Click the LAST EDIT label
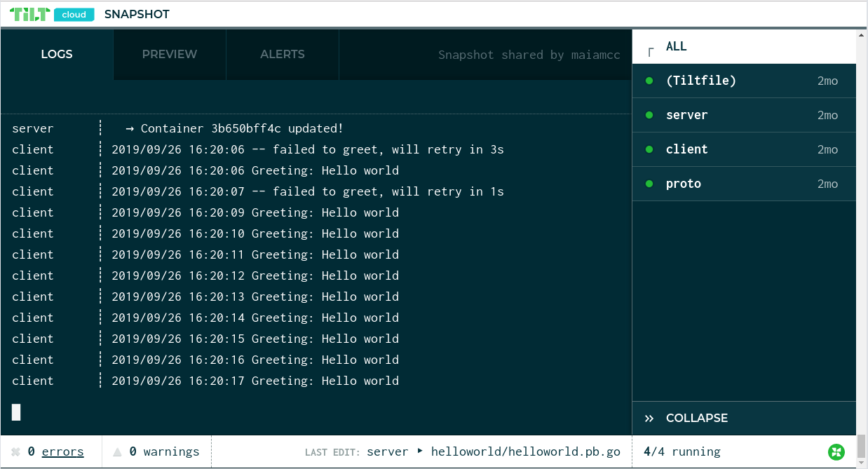Image resolution: width=868 pixels, height=469 pixels. [333, 452]
